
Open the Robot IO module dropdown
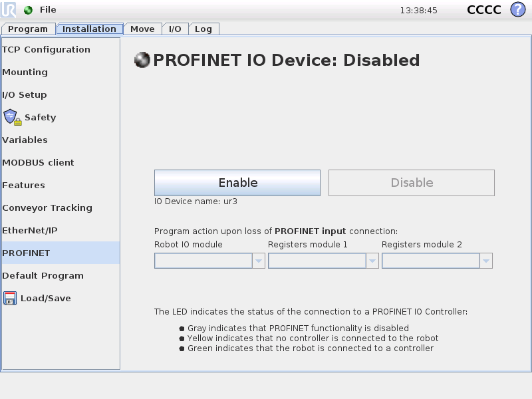pos(209,261)
